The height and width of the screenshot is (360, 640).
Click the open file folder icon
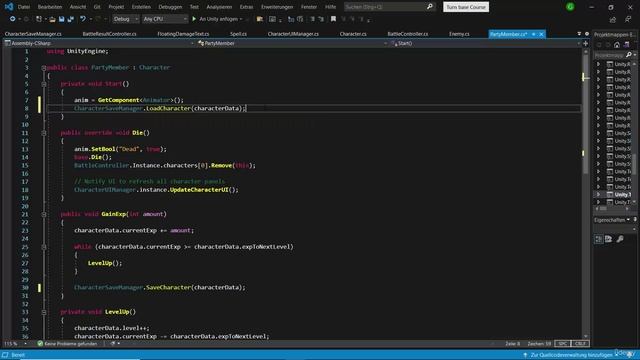(x=52, y=19)
